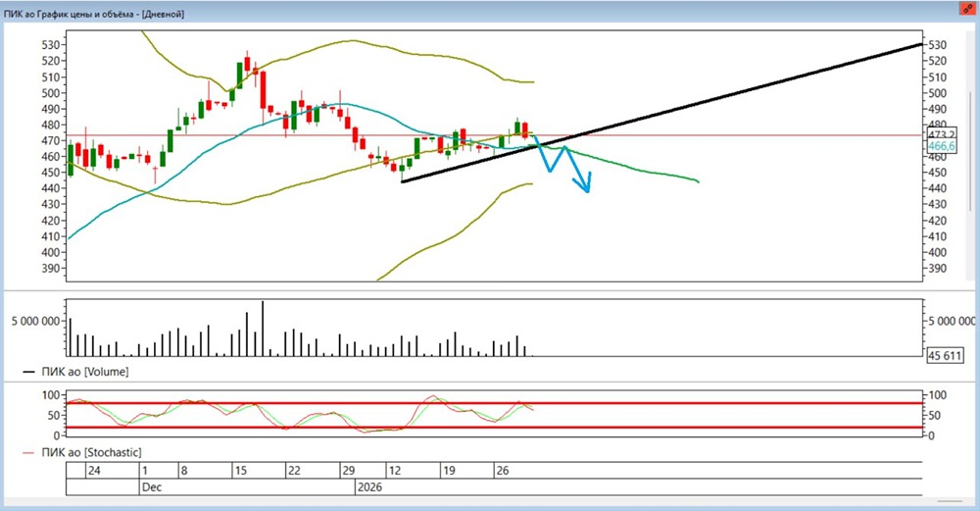980x511 pixels.
Task: Click date label 24 on time axis
Action: point(94,471)
